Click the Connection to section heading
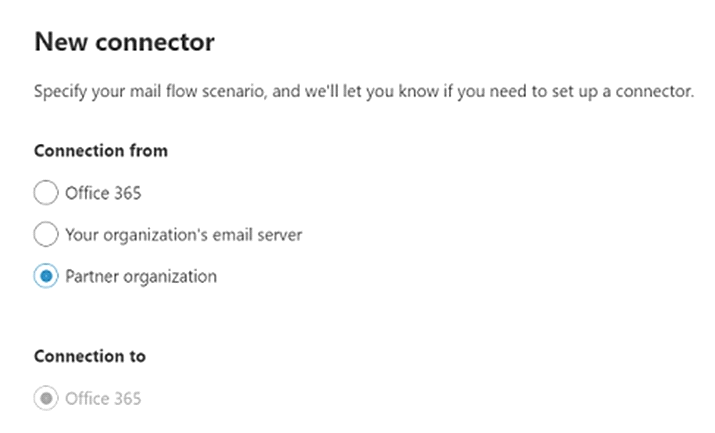The width and height of the screenshot is (715, 433). tap(90, 356)
